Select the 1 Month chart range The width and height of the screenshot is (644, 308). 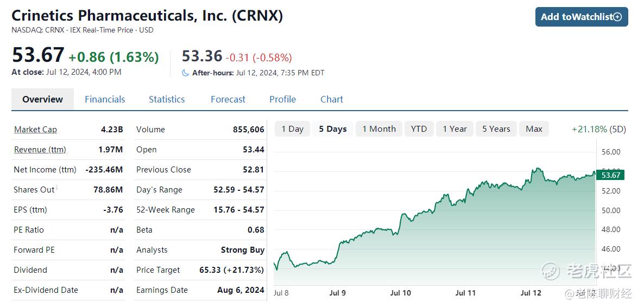[x=379, y=129]
